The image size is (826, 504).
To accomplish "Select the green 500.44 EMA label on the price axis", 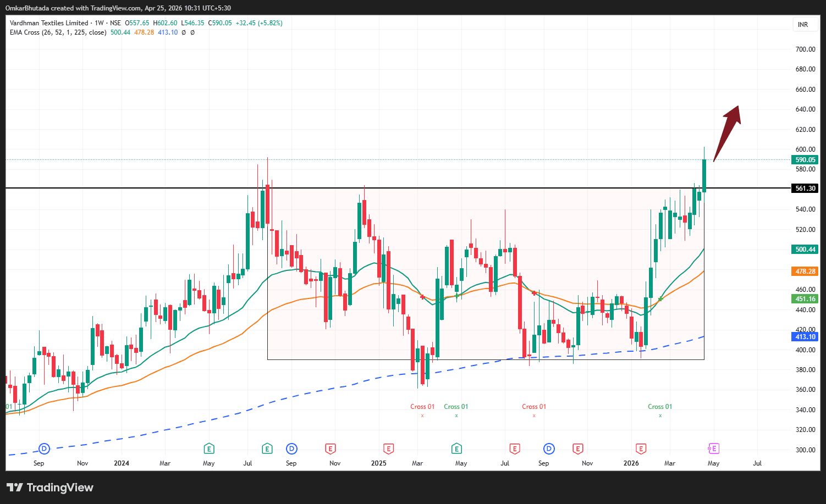I will point(805,250).
